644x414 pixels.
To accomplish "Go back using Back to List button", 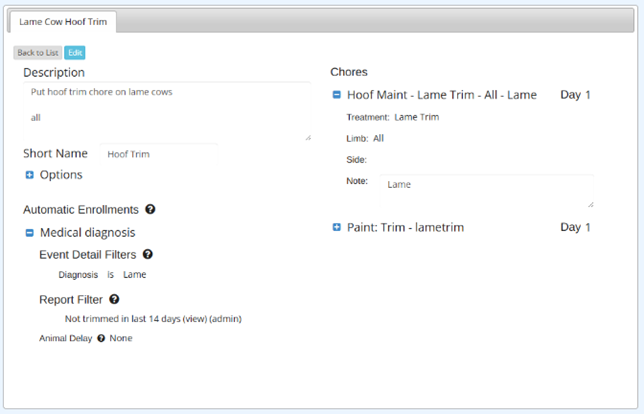I will click(x=38, y=53).
